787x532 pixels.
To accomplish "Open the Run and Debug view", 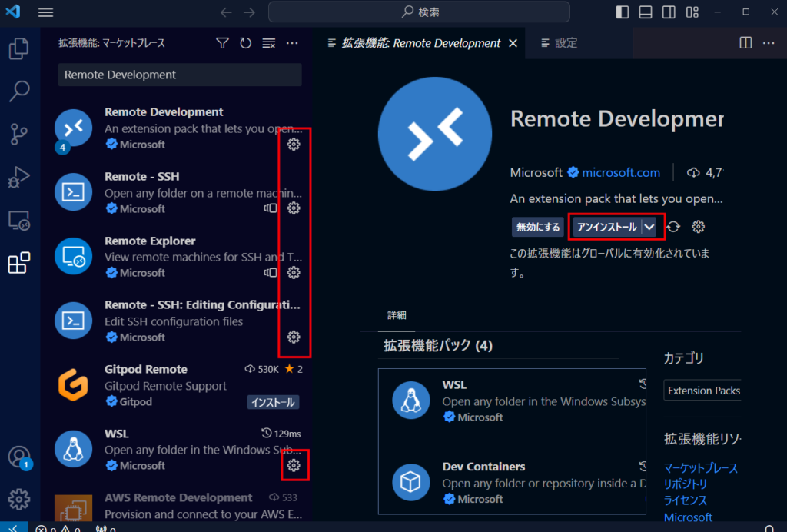I will 19,178.
